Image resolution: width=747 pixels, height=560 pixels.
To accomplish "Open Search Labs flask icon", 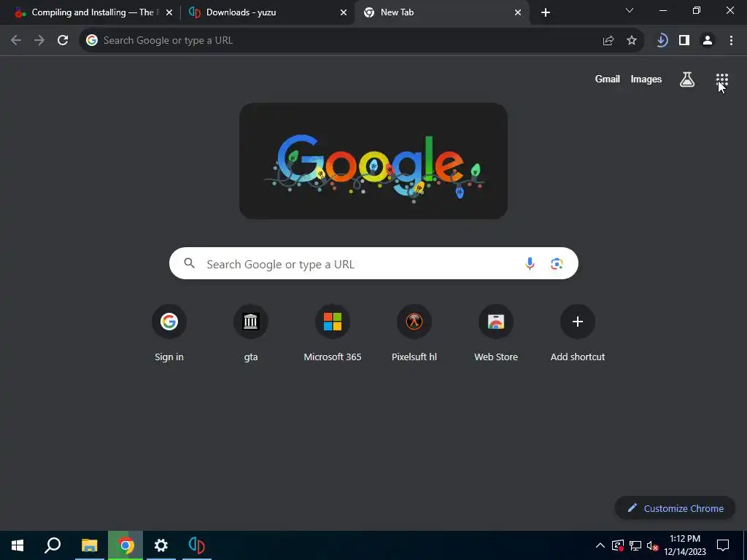I will tap(687, 79).
